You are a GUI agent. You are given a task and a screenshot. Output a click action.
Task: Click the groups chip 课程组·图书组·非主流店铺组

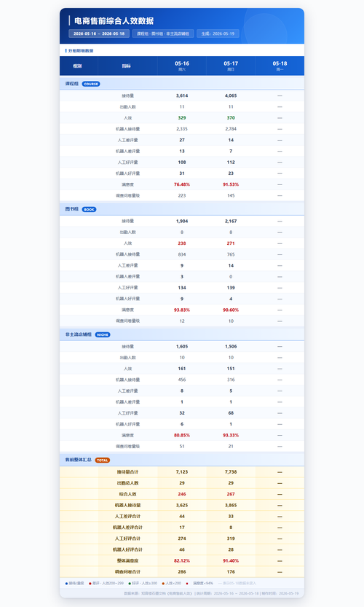tap(163, 34)
